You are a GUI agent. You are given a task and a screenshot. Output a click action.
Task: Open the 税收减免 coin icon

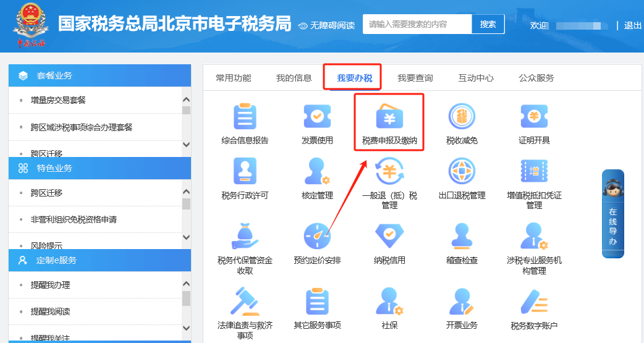[x=462, y=117]
